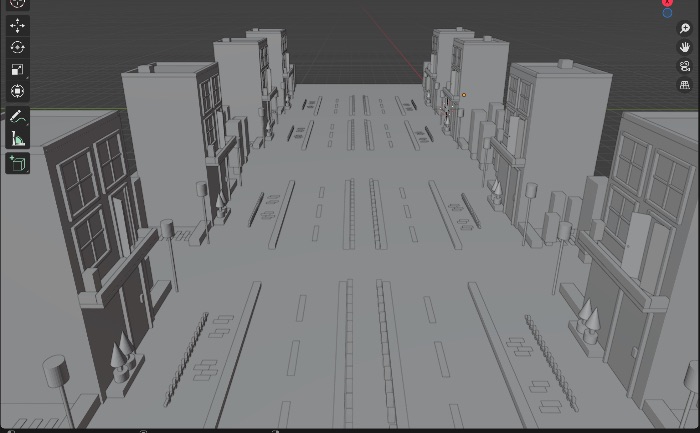Click the red X axis gizmo circle
This screenshot has height=433, width=700.
coord(667,2)
